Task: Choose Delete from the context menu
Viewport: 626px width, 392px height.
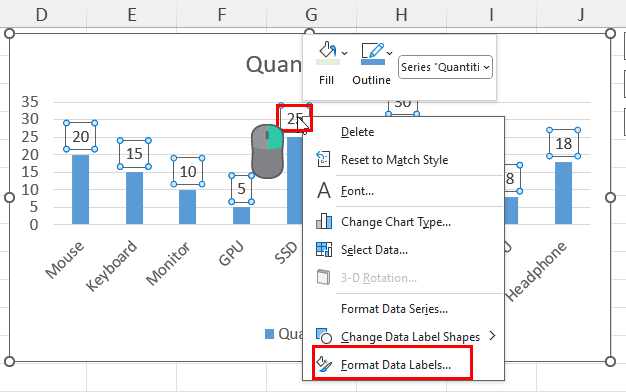Action: tap(404, 132)
